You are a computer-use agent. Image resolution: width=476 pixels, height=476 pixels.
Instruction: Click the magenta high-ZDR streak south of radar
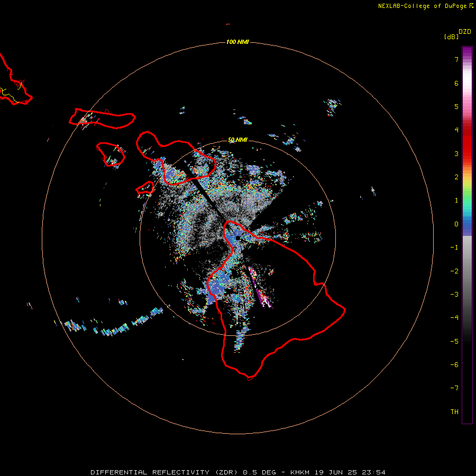(x=260, y=288)
